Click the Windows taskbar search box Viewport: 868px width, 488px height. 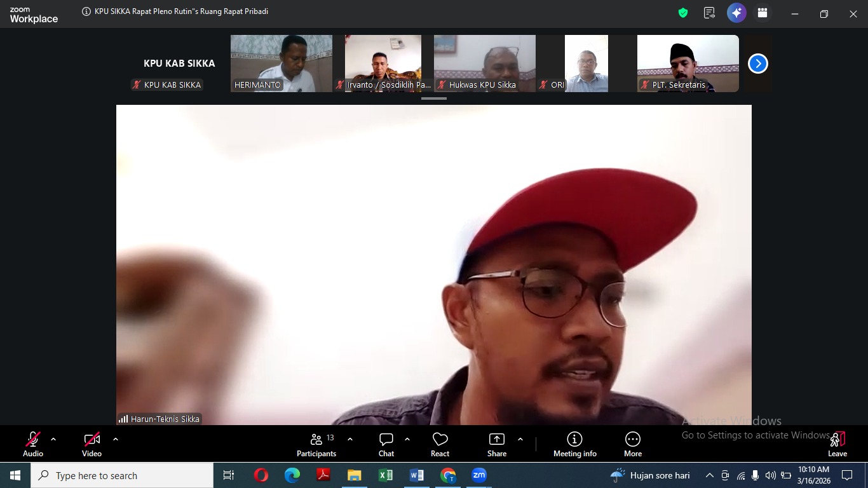click(x=122, y=475)
